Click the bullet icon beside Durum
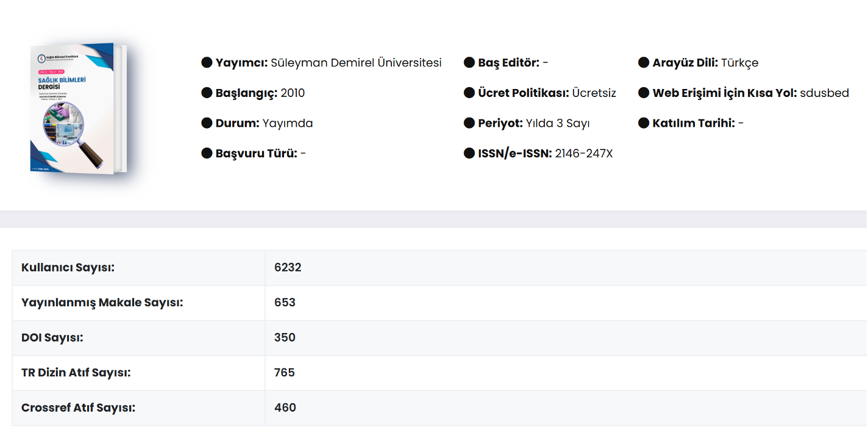Screen dimensions: 868x444 click(x=207, y=123)
